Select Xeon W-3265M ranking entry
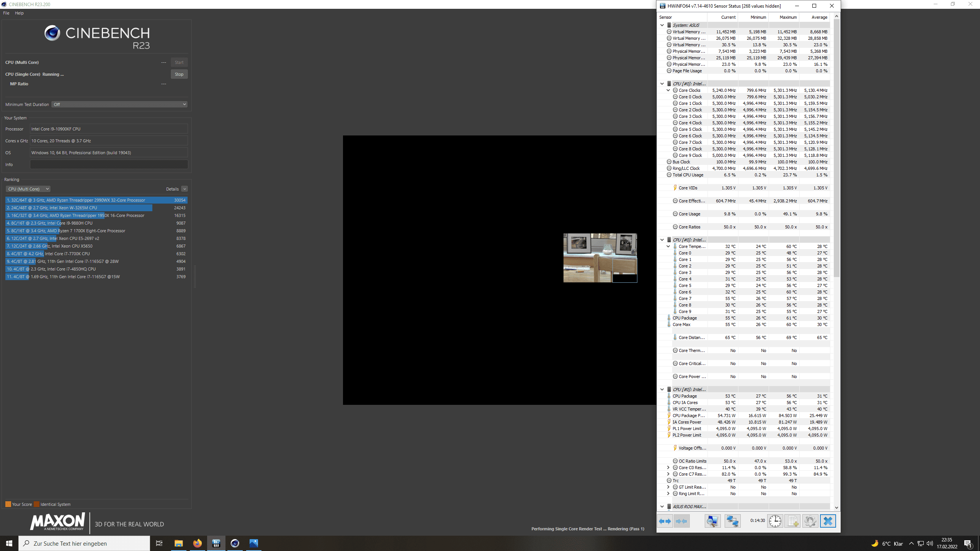This screenshot has height=551, width=980. coord(96,208)
